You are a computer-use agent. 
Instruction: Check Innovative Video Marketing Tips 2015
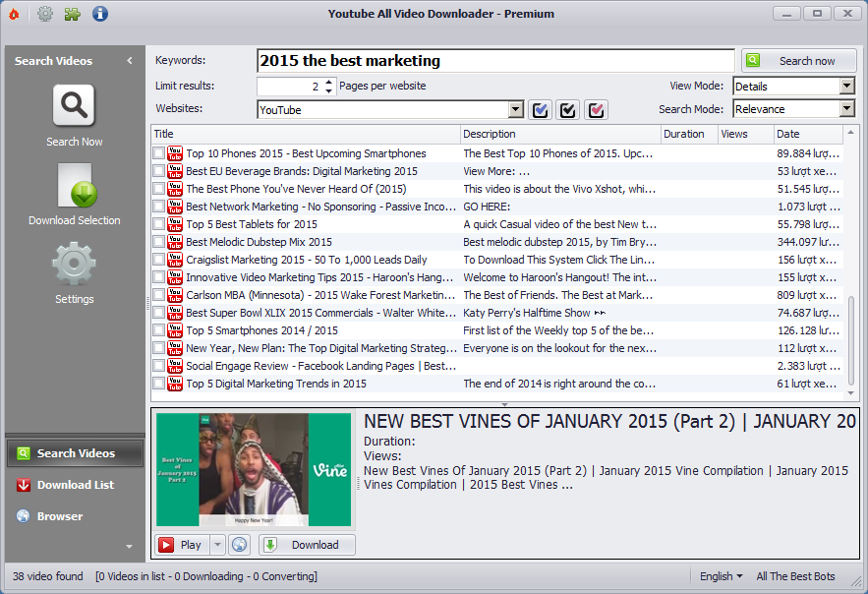point(159,277)
